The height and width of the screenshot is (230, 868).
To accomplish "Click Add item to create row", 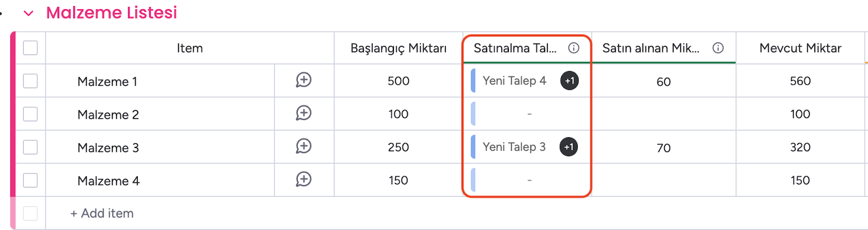I will pyautogui.click(x=102, y=213).
